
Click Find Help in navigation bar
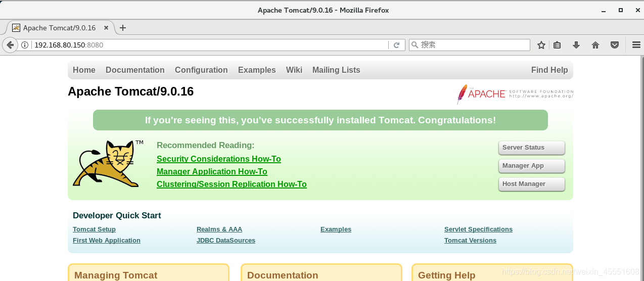click(x=549, y=70)
